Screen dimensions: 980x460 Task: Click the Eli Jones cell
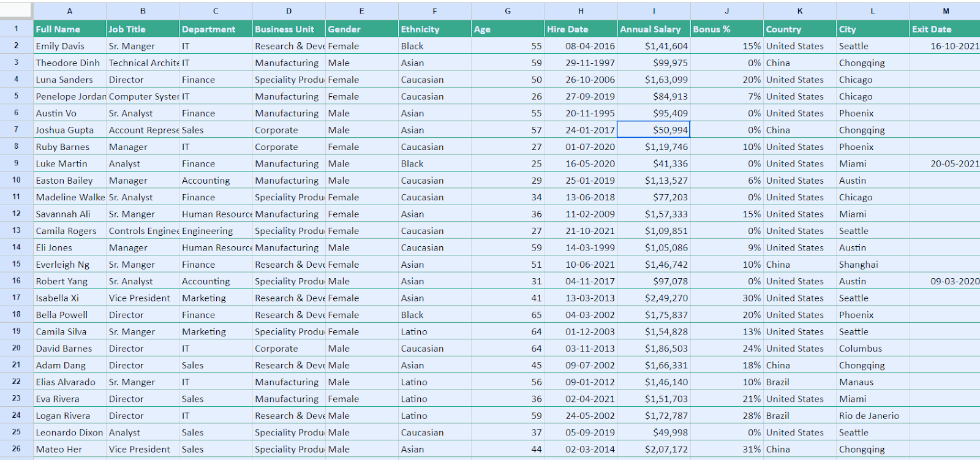[x=70, y=247]
